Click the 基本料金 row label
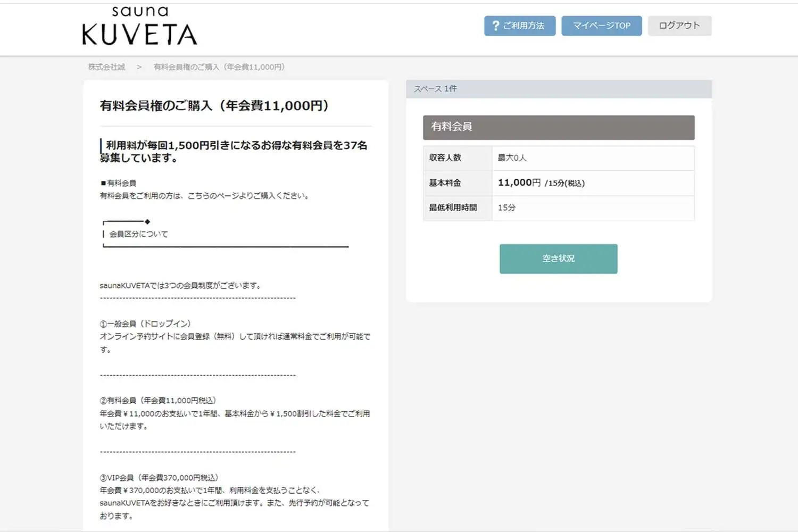 click(445, 183)
